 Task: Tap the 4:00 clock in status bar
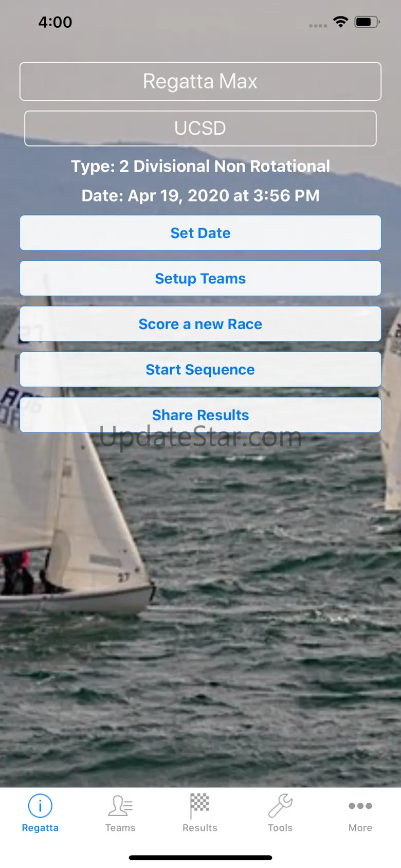tap(55, 22)
